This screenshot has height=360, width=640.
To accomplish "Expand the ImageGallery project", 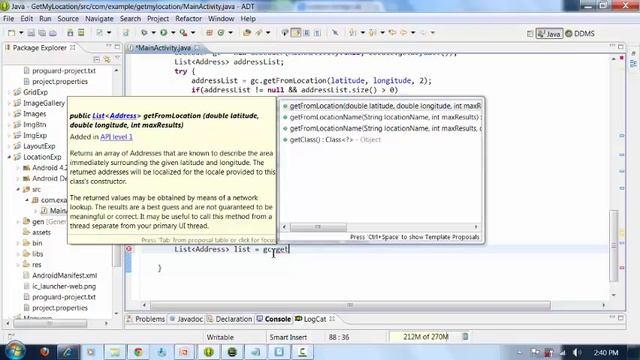I will coord(9,103).
